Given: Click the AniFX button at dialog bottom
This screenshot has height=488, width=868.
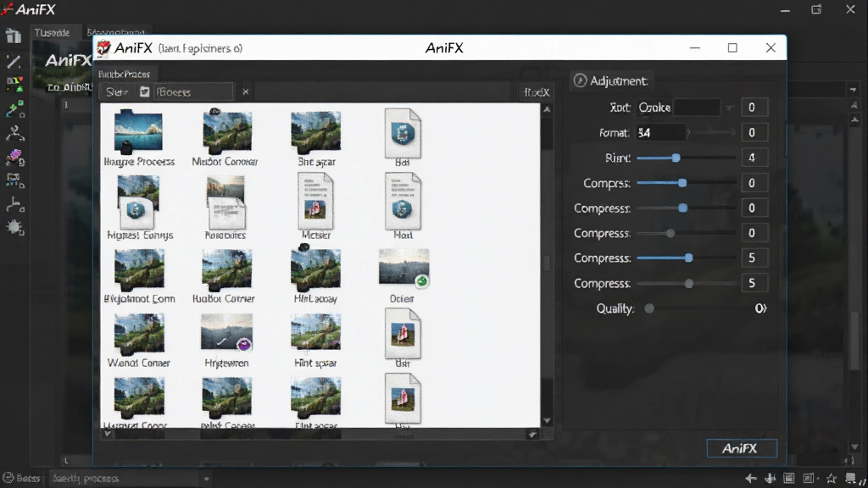Looking at the screenshot, I should click(742, 448).
